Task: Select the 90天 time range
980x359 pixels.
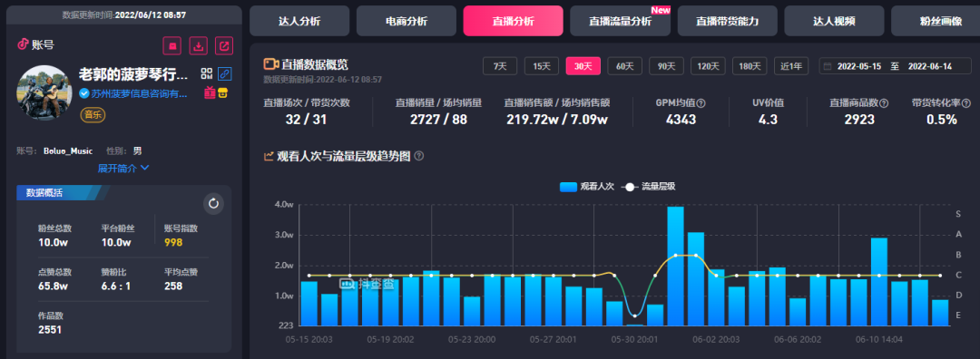Action: pyautogui.click(x=666, y=66)
